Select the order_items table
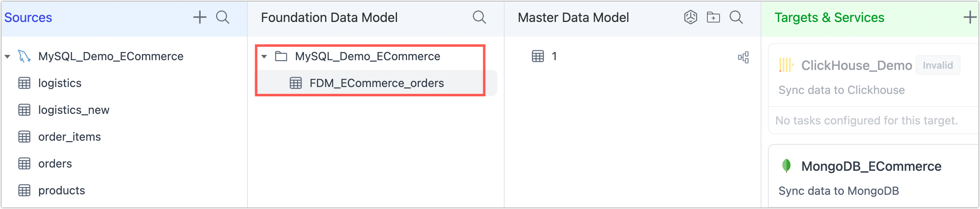This screenshot has height=209, width=980. pos(69,137)
